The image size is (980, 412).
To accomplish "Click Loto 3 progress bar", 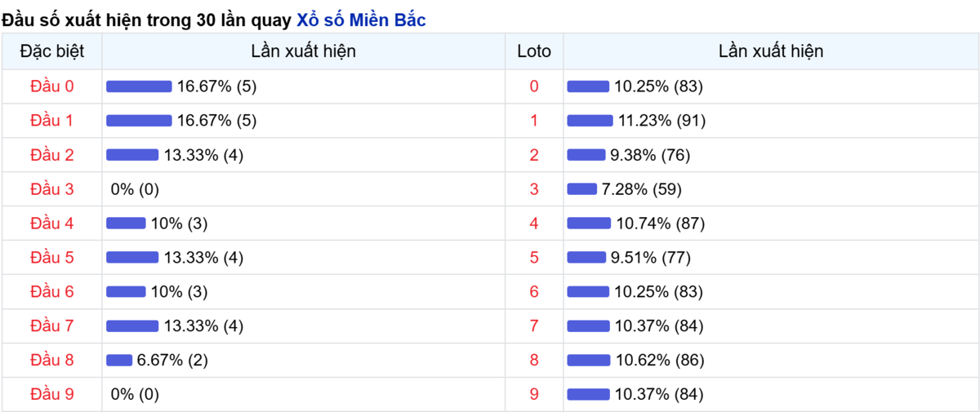I will click(582, 189).
